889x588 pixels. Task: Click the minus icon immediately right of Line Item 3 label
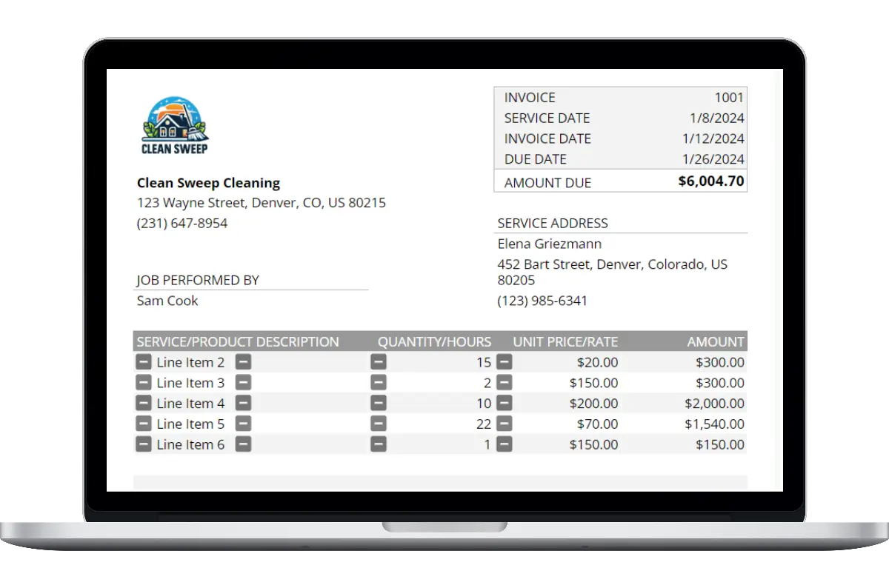pyautogui.click(x=243, y=383)
